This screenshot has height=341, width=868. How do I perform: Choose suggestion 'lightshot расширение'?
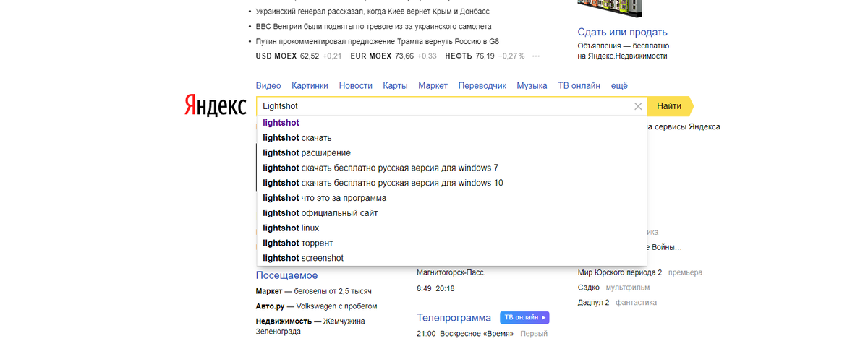[451, 152]
